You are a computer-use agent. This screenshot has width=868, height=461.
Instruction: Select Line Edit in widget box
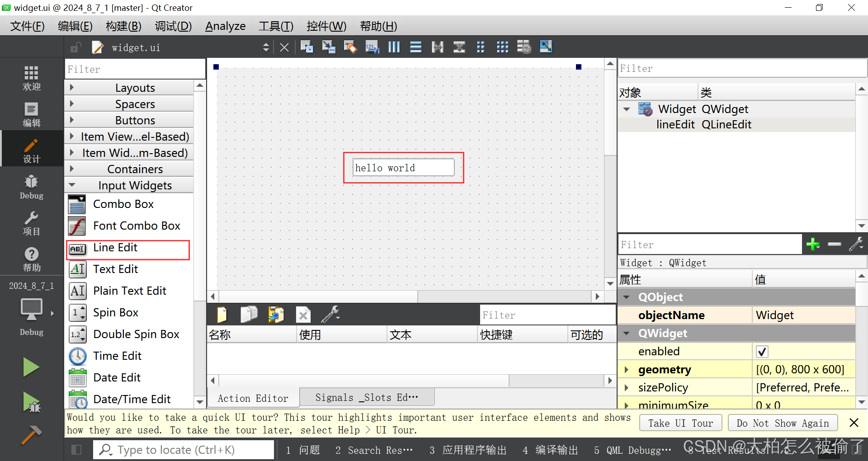(x=128, y=248)
